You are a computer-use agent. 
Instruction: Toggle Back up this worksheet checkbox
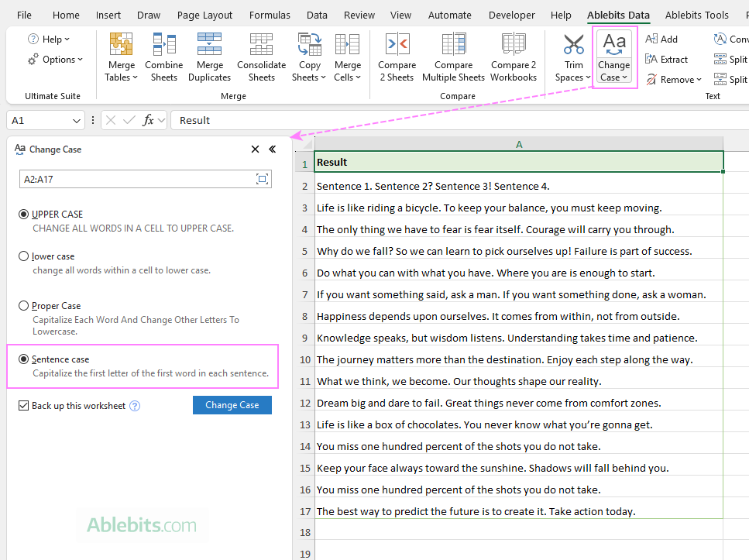coord(23,406)
